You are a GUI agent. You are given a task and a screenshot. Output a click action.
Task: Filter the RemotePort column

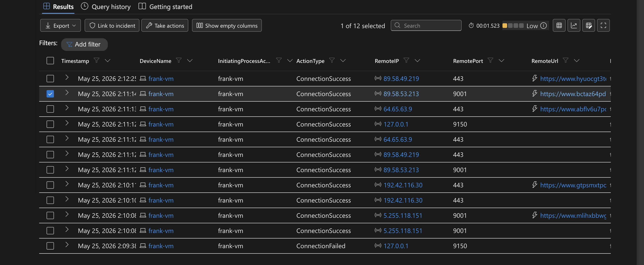(490, 60)
